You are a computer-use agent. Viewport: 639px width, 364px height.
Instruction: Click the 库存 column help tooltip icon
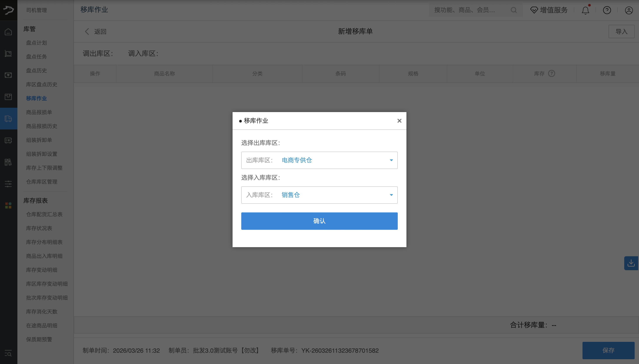click(551, 73)
